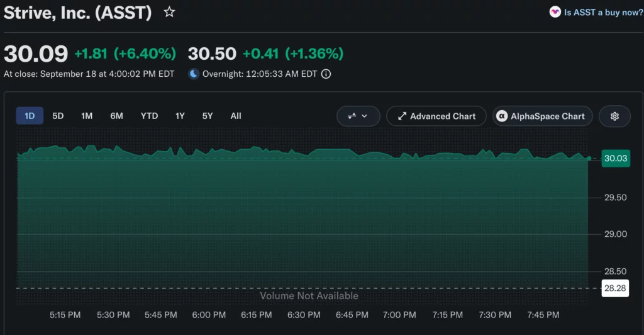
Task: Click the Strive, Inc. (ASST) title
Action: pyautogui.click(x=77, y=13)
